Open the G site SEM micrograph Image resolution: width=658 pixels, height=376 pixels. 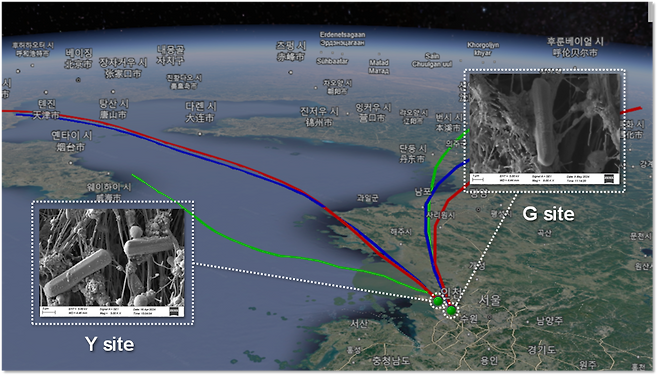point(544,129)
